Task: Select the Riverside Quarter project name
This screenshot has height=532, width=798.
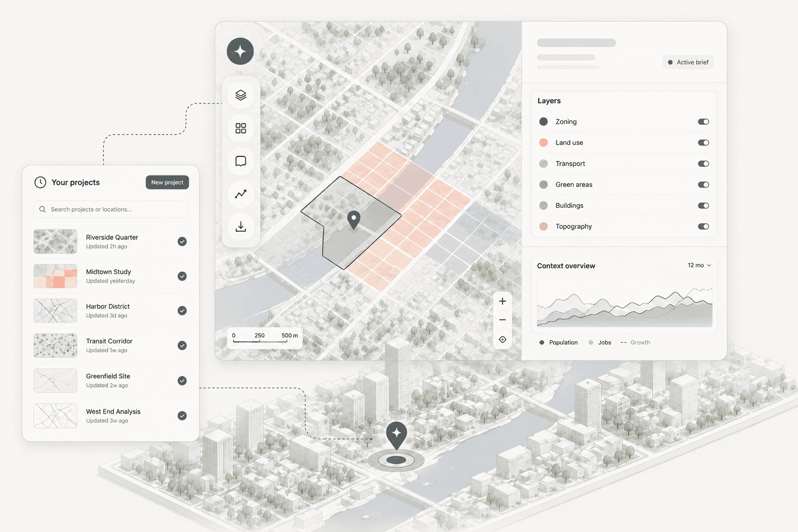Action: 112,237
